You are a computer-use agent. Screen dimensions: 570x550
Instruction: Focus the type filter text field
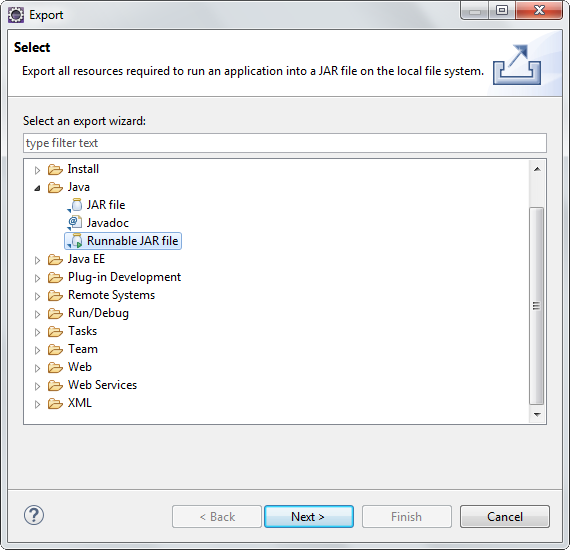[x=285, y=143]
